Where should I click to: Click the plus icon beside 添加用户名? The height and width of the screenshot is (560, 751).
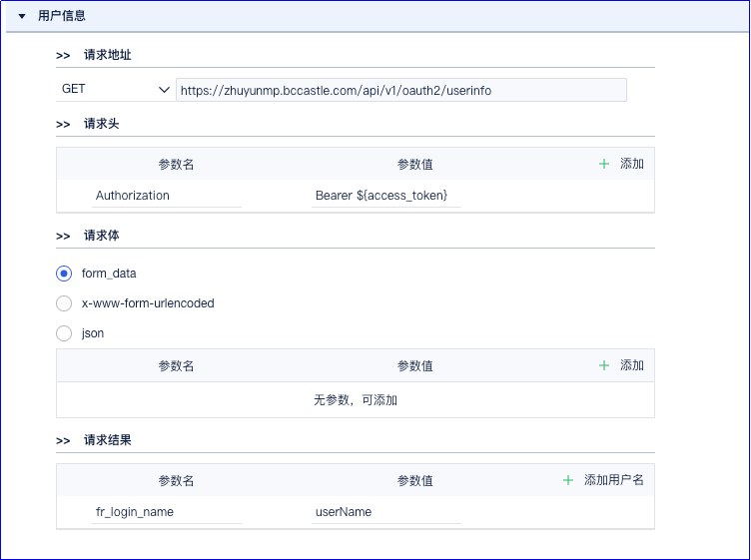pyautogui.click(x=568, y=480)
